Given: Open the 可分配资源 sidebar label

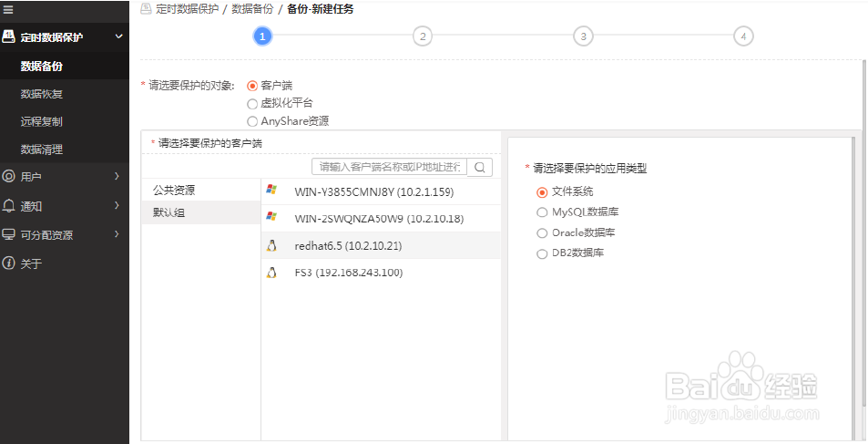Looking at the screenshot, I should point(46,235).
